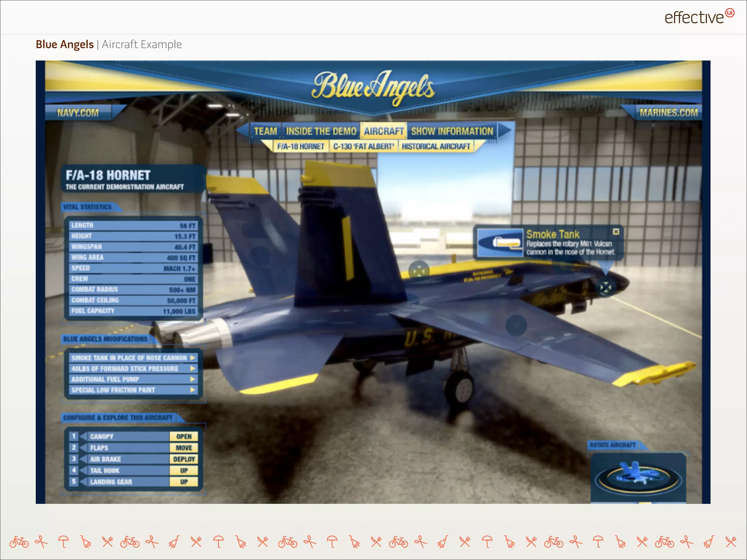The height and width of the screenshot is (560, 747).
Task: Expand Smoke Tank in Place of Nose Cannon arrow
Action: 193,358
